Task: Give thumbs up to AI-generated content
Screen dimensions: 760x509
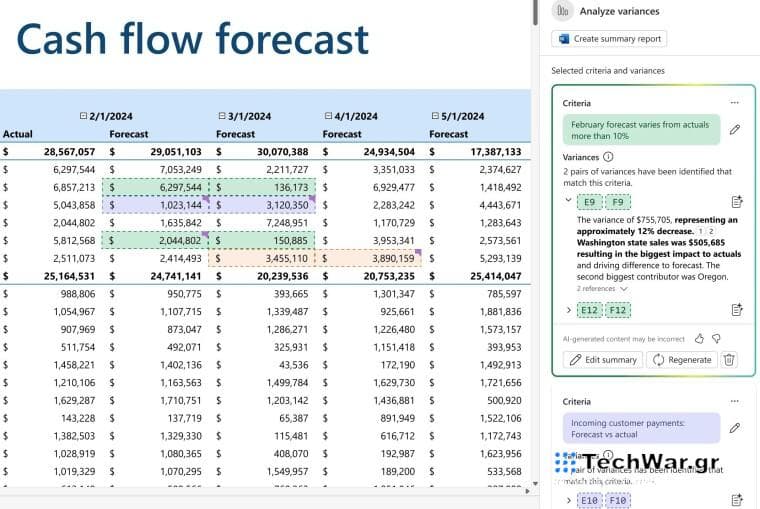Action: pos(700,338)
